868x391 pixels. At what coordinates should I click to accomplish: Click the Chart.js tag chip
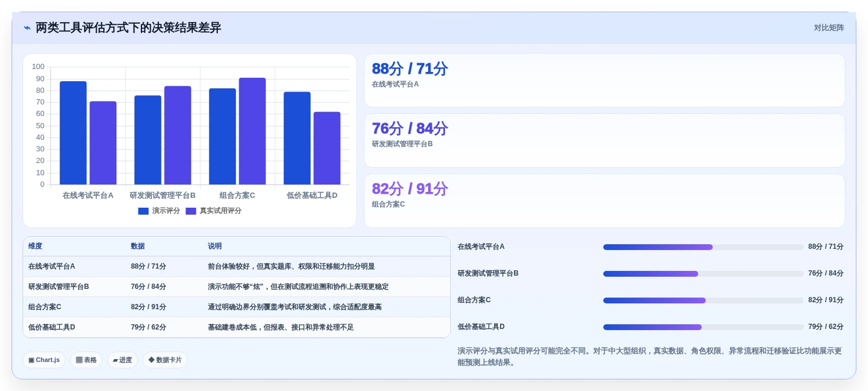tap(44, 360)
